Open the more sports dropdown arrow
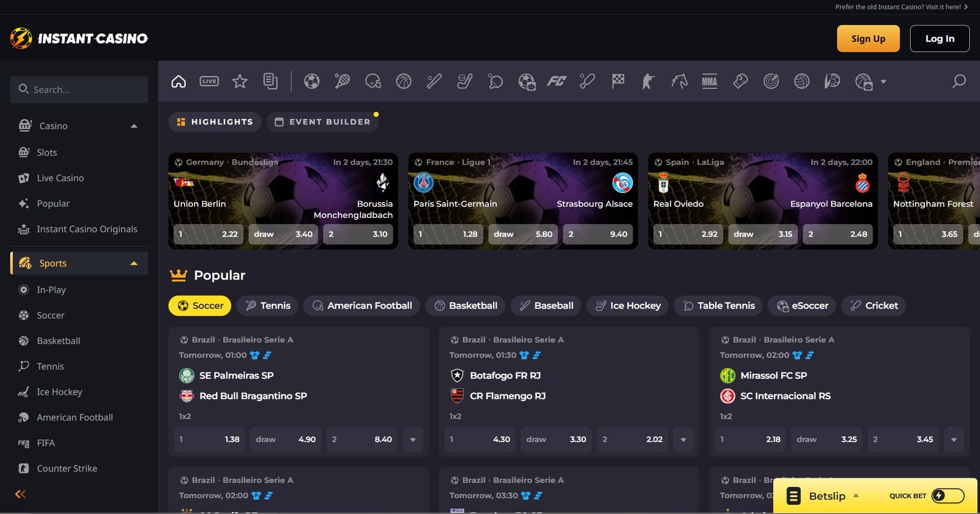 (x=884, y=82)
